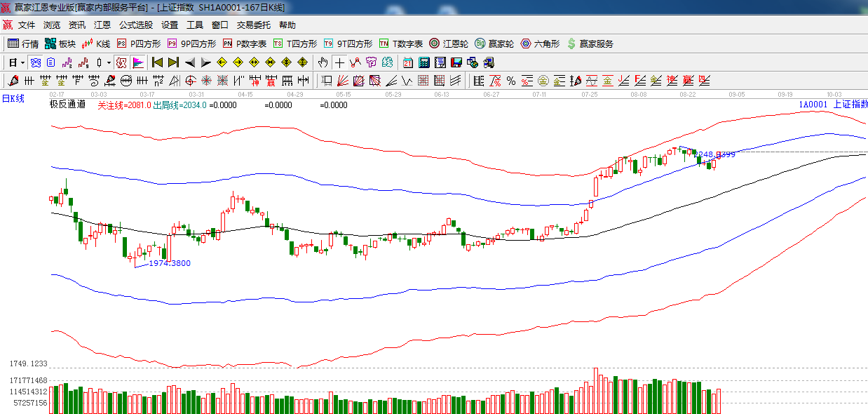This screenshot has height=414, width=868.
Task: Toggle the colored flag indicator button
Action: pyautogui.click(x=138, y=62)
